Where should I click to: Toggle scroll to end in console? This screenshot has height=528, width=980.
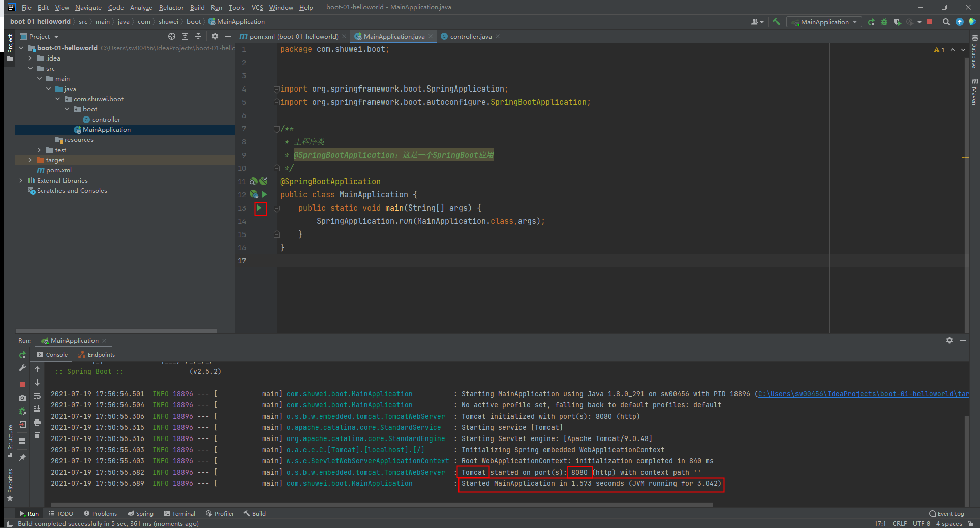pyautogui.click(x=37, y=409)
